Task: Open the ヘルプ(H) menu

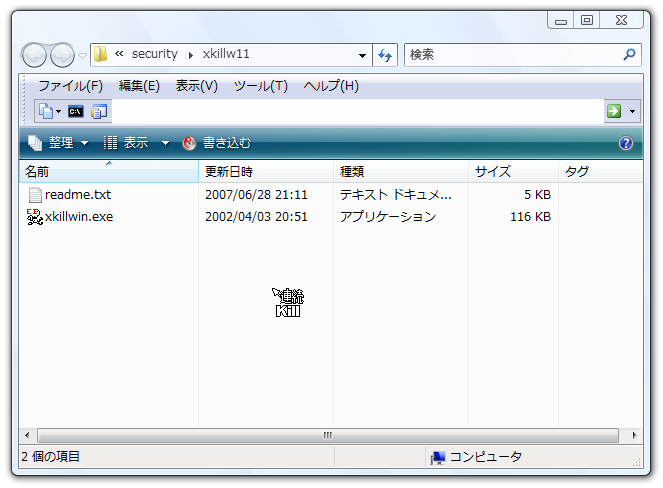Action: [331, 86]
